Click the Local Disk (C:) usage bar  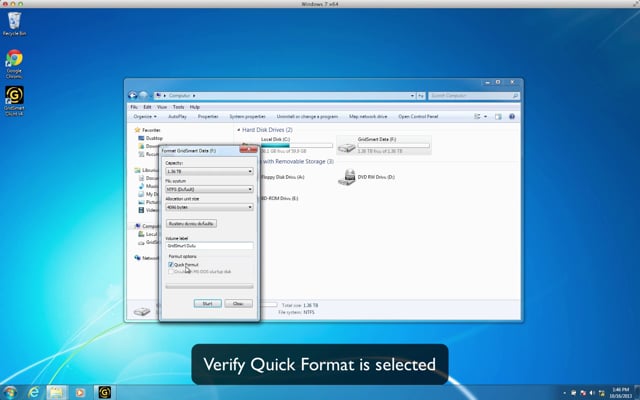297,145
